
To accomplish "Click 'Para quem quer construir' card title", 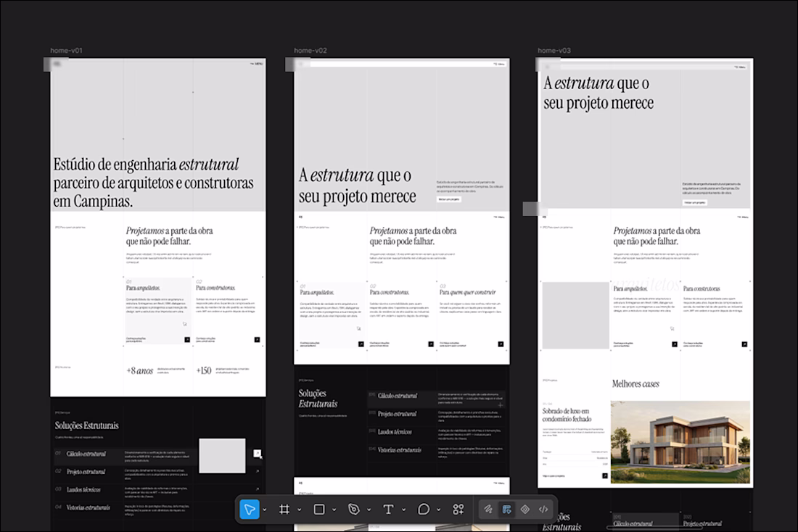I will [x=468, y=292].
